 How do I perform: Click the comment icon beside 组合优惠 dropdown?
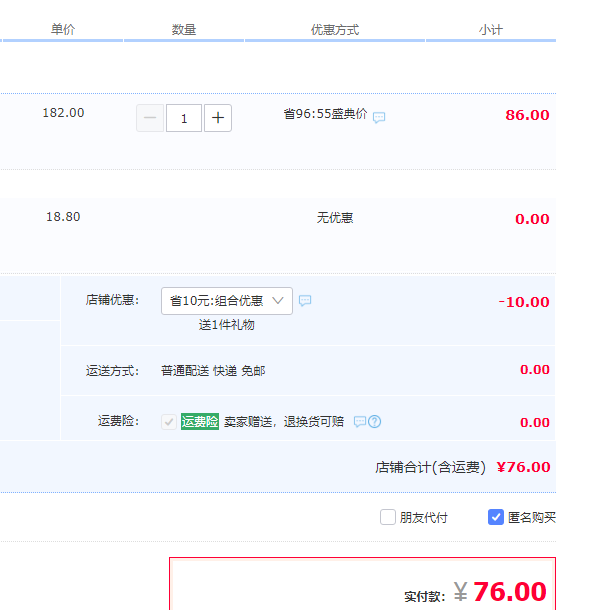305,300
